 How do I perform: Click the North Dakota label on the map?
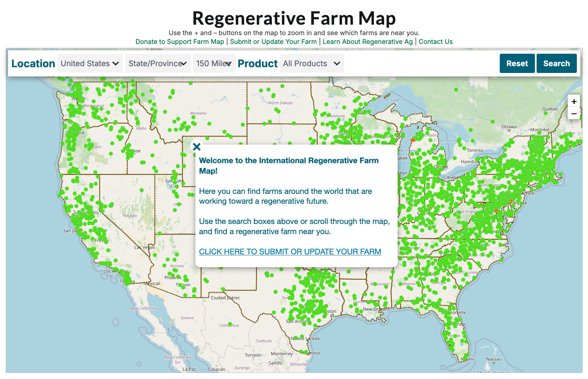click(280, 103)
